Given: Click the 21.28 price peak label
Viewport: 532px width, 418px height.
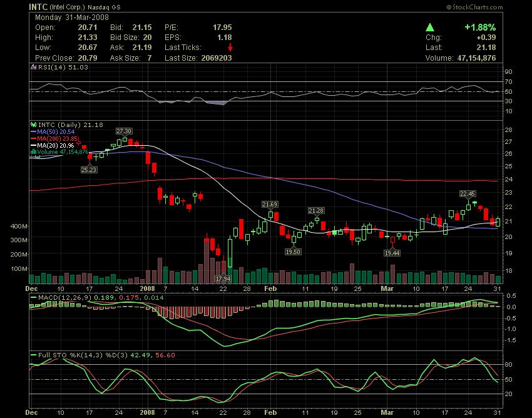Looking at the screenshot, I should tap(316, 211).
